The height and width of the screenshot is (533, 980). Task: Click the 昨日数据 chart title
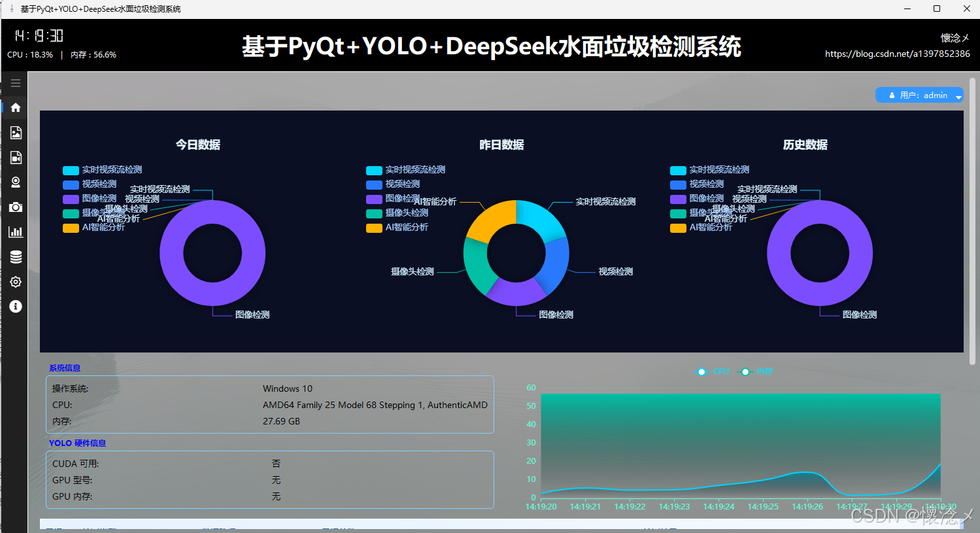(502, 145)
